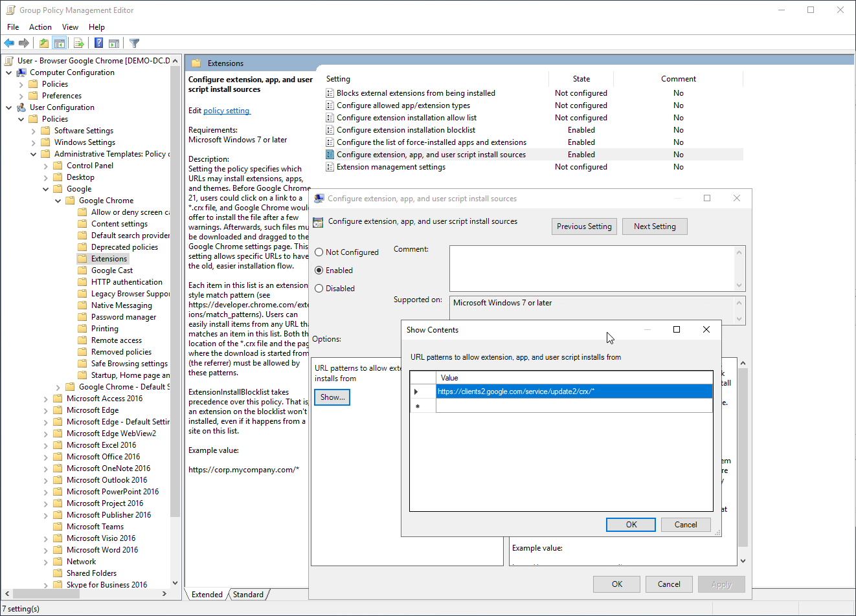Choose the Enabled radio option
856x616 pixels.
coord(319,270)
